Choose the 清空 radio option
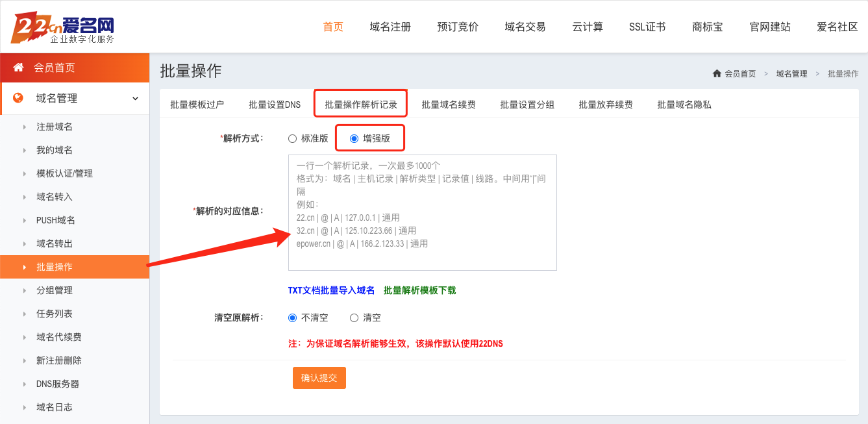Viewport: 868px width, 424px height. click(354, 318)
